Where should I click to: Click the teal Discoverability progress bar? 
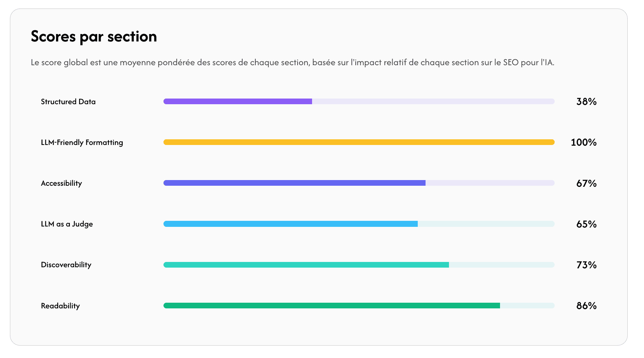306,265
